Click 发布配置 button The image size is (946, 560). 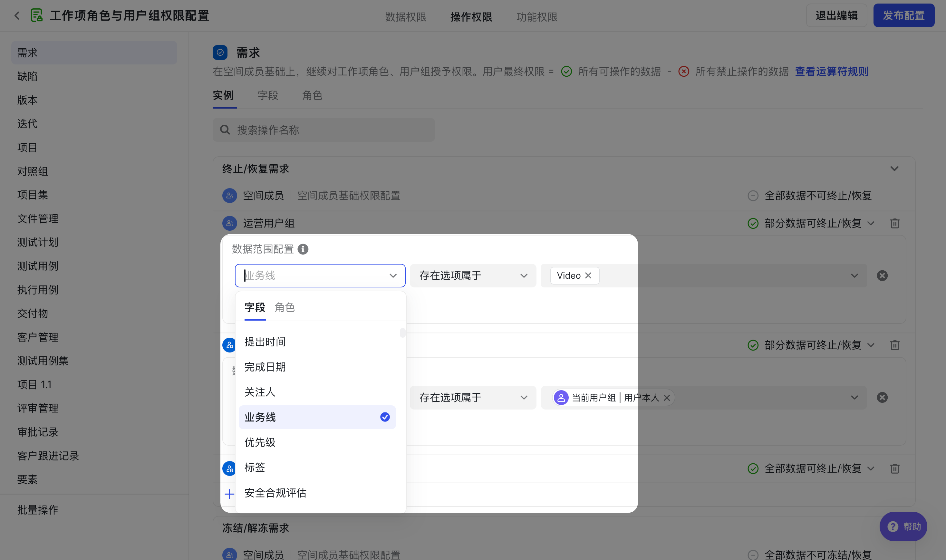point(903,15)
